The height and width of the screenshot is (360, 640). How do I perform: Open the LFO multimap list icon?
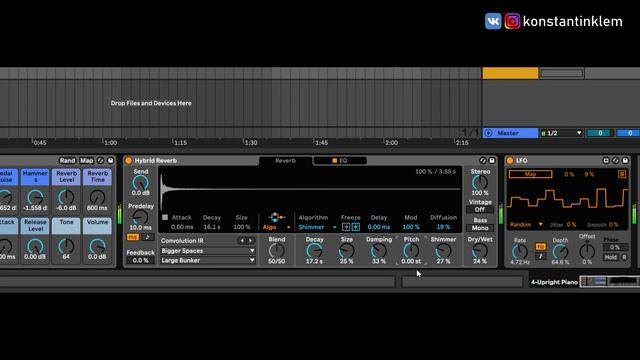click(x=622, y=174)
